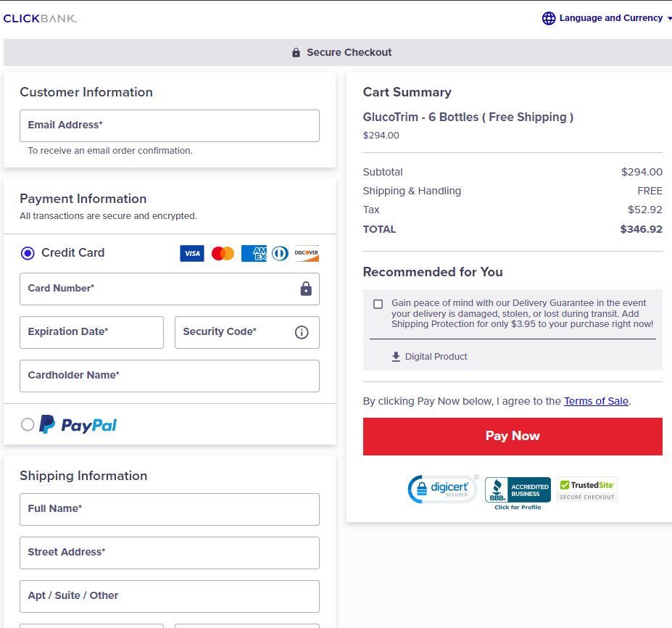
Task: Click the Visa card logo
Action: (x=192, y=253)
